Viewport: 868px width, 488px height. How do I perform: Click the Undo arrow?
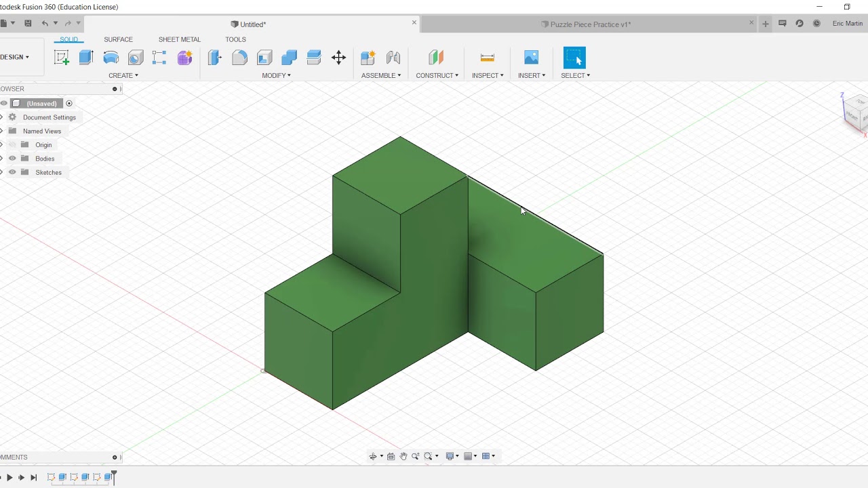tap(45, 23)
